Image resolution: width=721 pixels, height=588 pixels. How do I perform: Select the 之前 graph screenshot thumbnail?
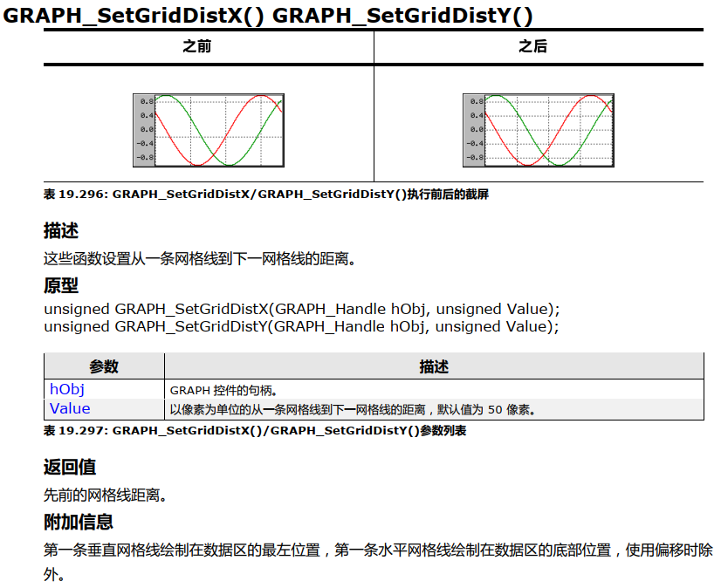207,128
